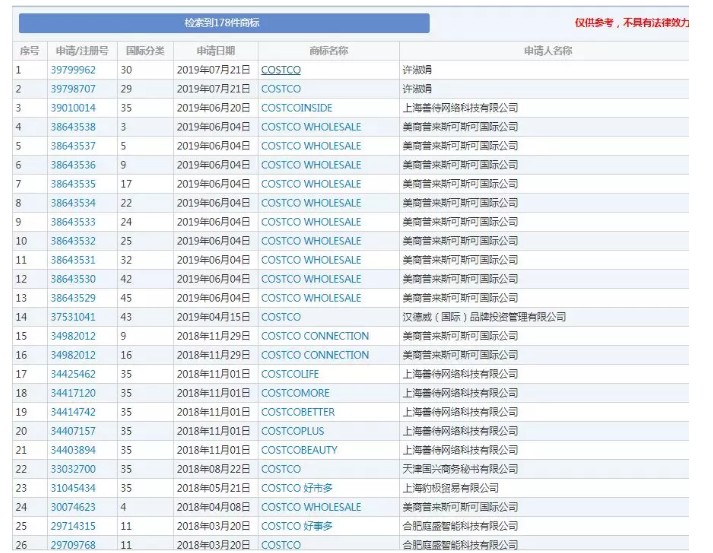This screenshot has width=713, height=553.
Task: Open registration number 29714315
Action: tap(73, 526)
